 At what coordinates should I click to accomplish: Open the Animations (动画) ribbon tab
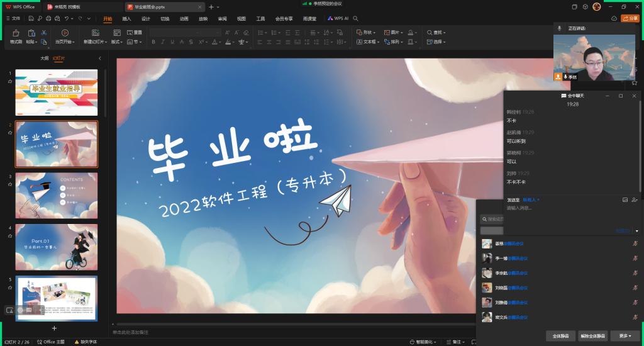point(184,18)
